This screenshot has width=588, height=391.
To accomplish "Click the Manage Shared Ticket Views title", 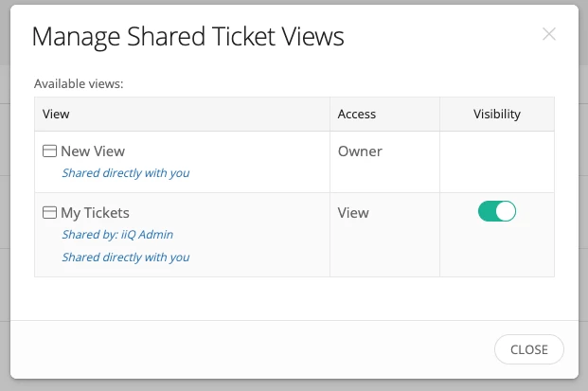I will [x=187, y=37].
